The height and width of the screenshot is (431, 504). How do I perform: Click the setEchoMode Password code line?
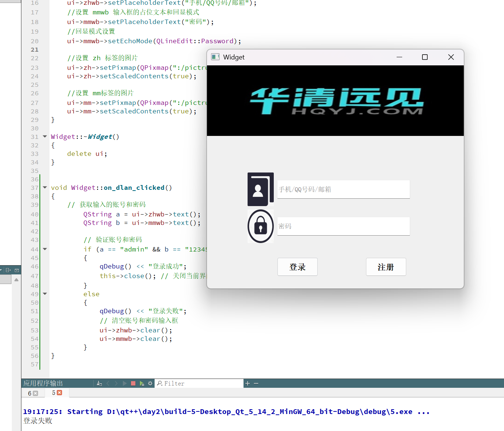point(154,41)
